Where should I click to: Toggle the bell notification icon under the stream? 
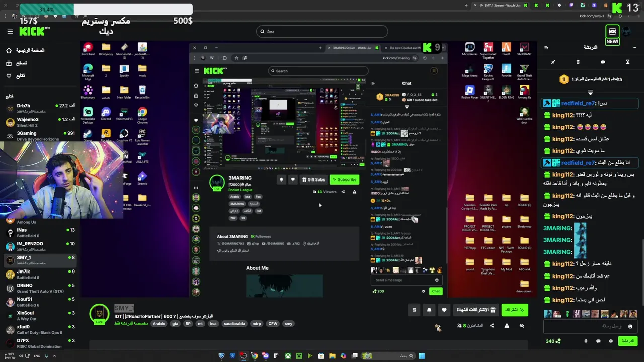pyautogui.click(x=429, y=310)
